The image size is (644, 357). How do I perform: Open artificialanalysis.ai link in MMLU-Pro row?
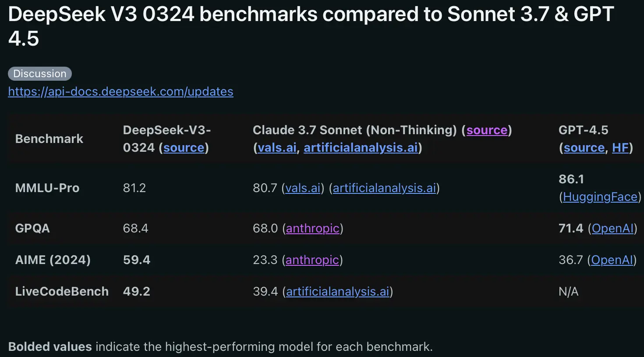point(384,188)
